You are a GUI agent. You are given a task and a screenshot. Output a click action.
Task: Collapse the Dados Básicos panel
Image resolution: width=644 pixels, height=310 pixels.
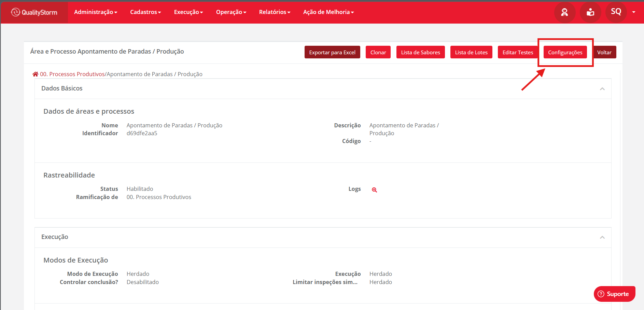pyautogui.click(x=602, y=89)
